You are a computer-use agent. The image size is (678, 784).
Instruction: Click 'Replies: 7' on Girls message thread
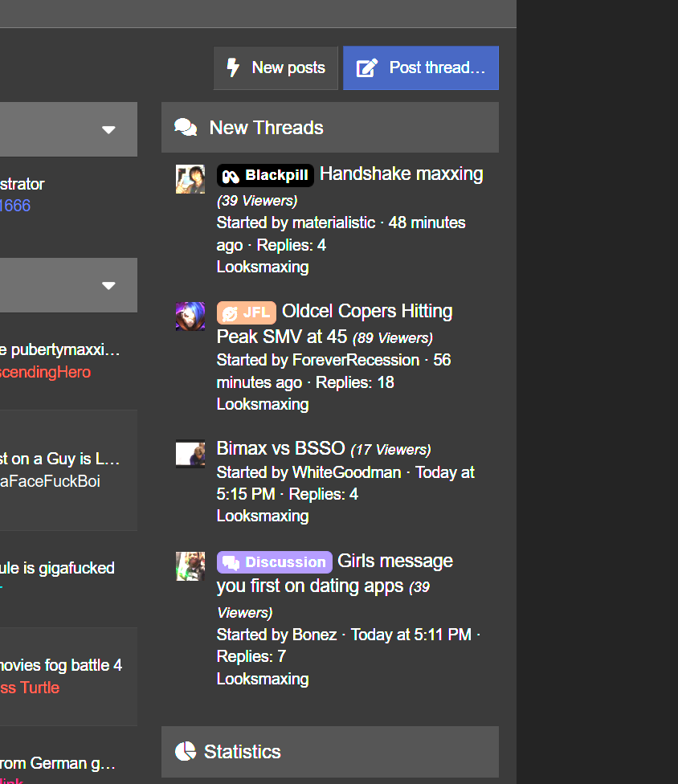coord(251,656)
